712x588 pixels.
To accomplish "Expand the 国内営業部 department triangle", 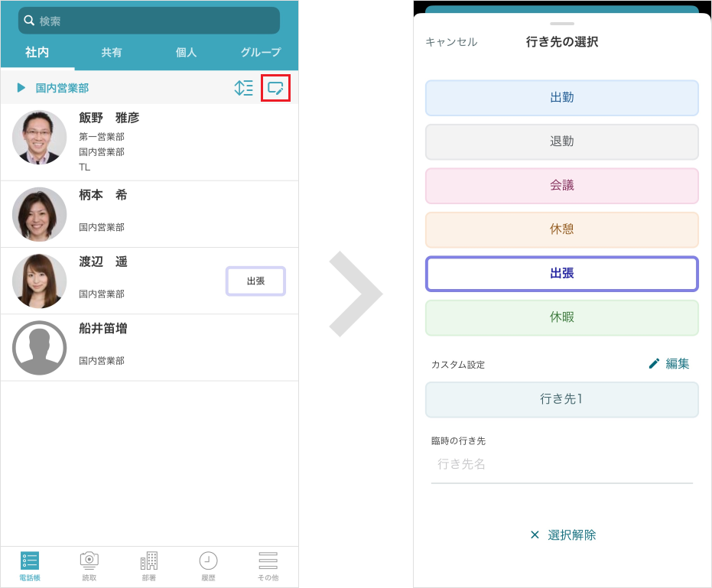I will point(21,88).
